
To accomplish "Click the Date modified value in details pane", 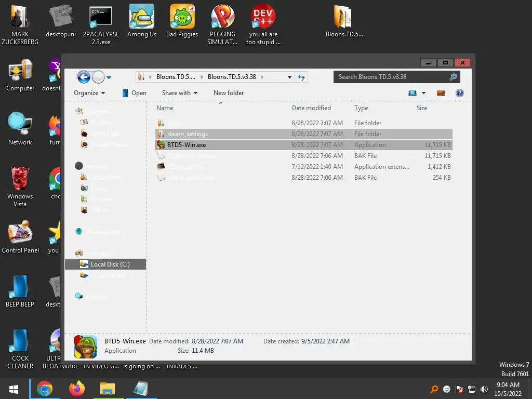I will [x=217, y=341].
